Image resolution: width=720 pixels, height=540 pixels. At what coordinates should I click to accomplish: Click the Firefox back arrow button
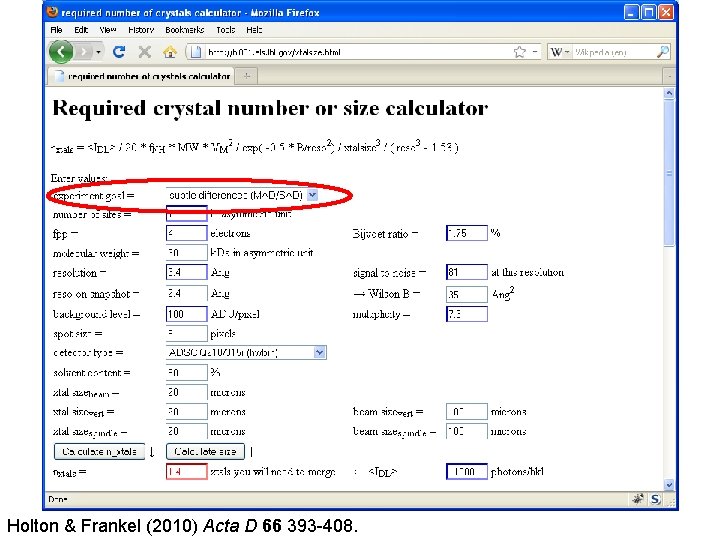[61, 51]
